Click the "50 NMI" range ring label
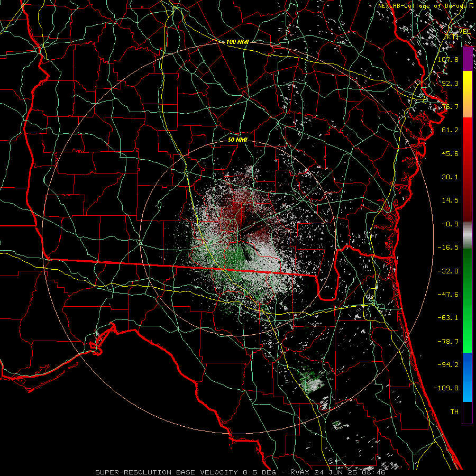This screenshot has width=476, height=476. 237,140
